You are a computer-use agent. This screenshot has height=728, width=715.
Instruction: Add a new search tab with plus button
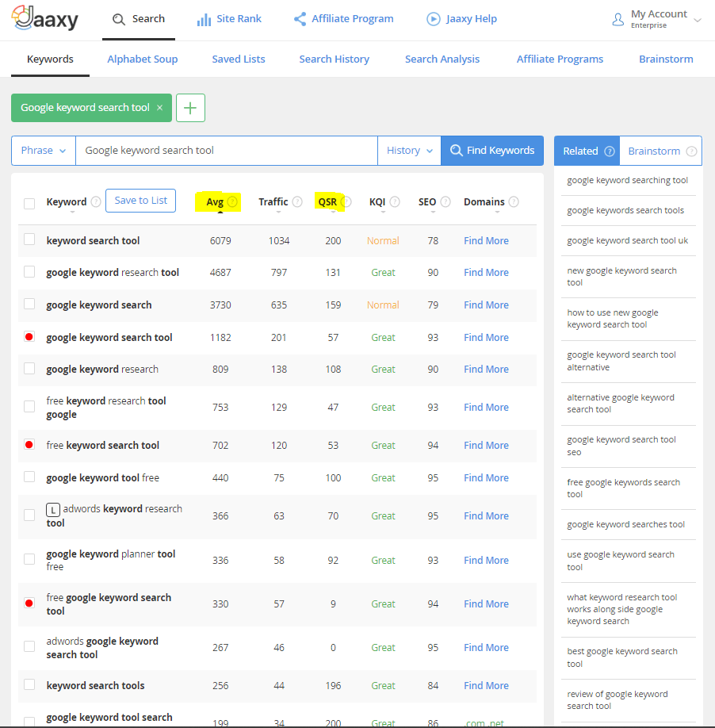click(x=190, y=108)
